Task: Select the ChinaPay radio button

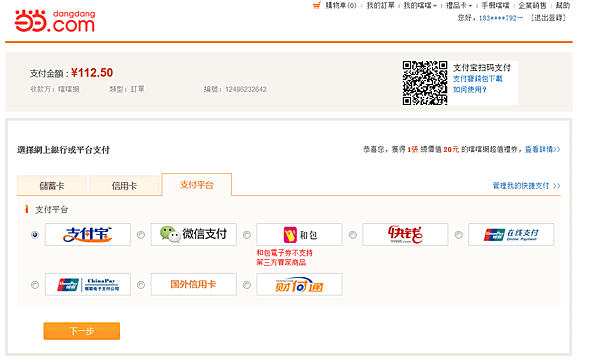Action: pos(35,285)
